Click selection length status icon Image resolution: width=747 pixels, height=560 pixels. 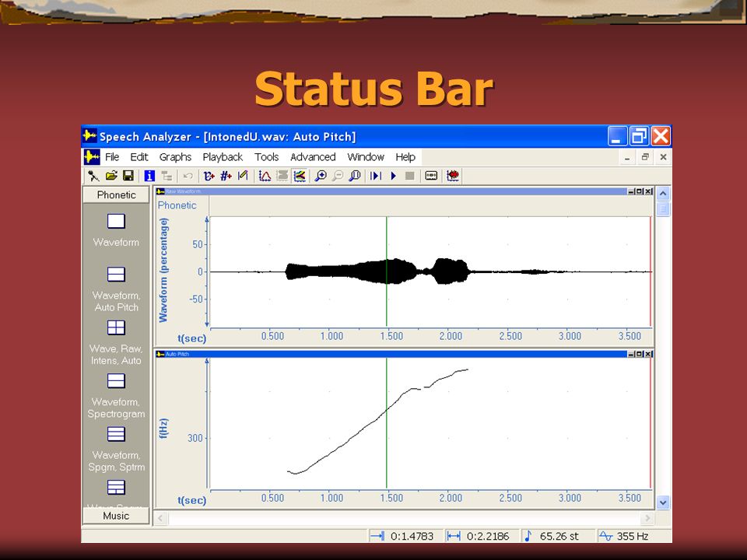[453, 536]
